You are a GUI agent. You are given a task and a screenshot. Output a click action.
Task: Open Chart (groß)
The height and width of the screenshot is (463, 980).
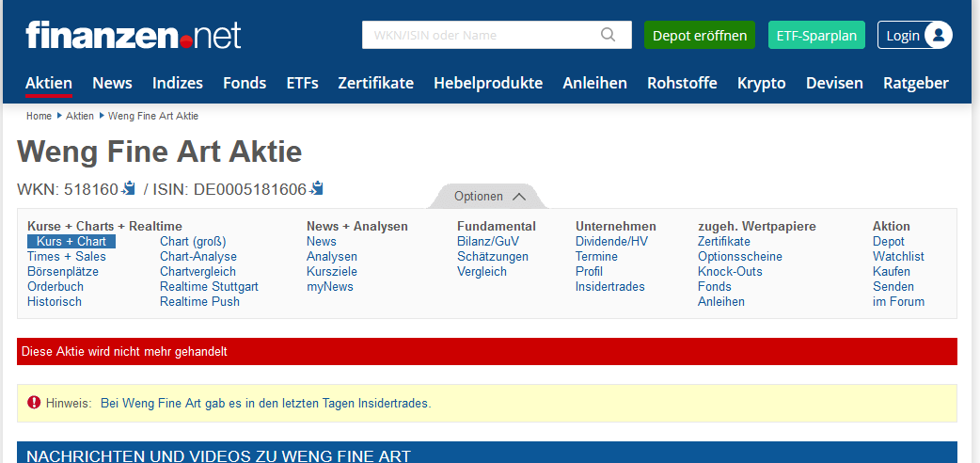[x=193, y=242]
